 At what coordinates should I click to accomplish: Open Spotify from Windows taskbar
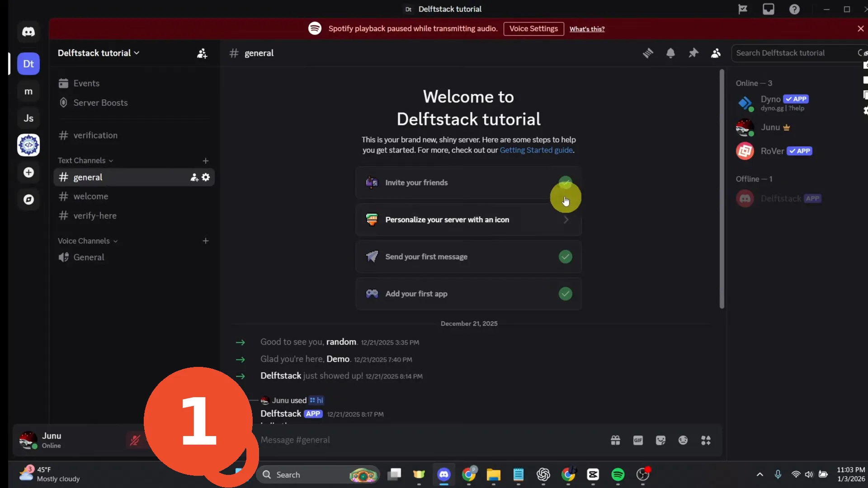tap(618, 474)
